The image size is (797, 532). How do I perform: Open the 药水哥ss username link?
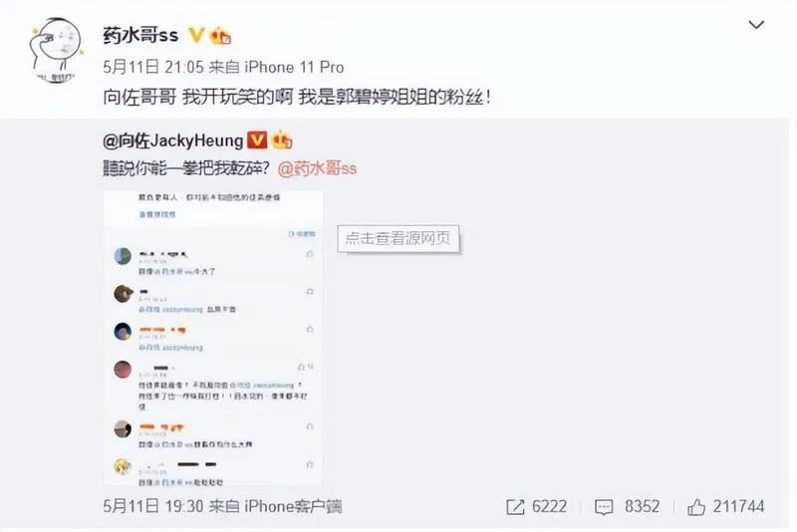click(140, 35)
